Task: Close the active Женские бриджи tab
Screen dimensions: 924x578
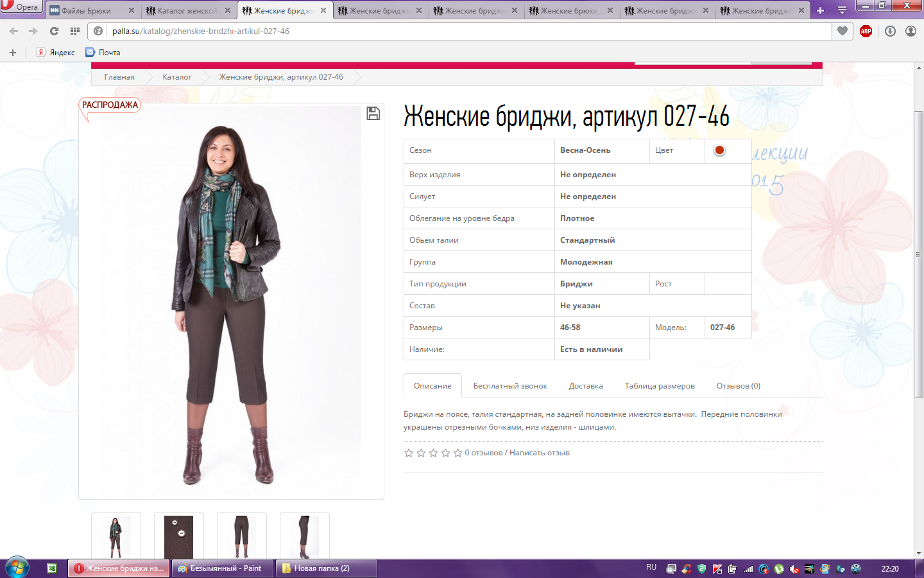Action: [323, 10]
